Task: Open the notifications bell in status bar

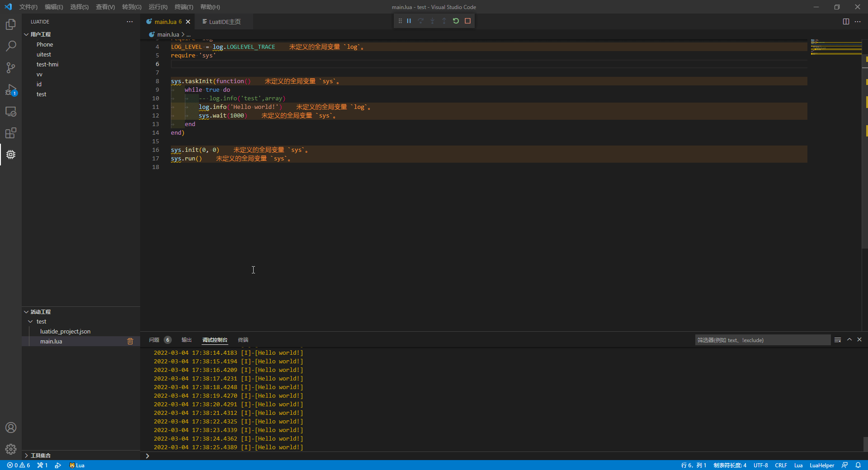Action: [x=858, y=465]
